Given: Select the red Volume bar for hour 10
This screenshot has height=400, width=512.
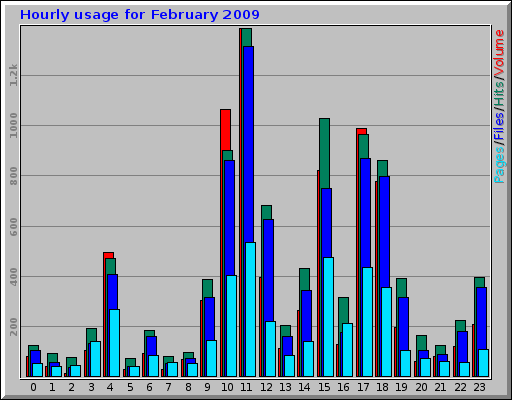Looking at the screenshot, I should point(225,130).
